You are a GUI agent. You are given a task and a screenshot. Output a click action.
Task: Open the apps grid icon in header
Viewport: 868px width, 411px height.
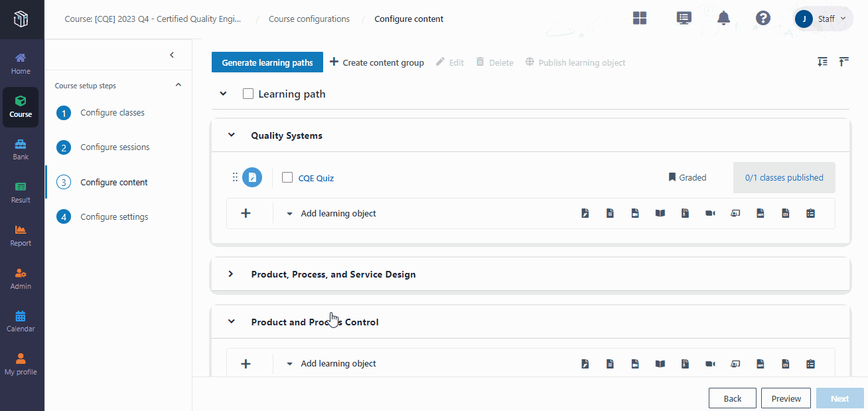(640, 19)
